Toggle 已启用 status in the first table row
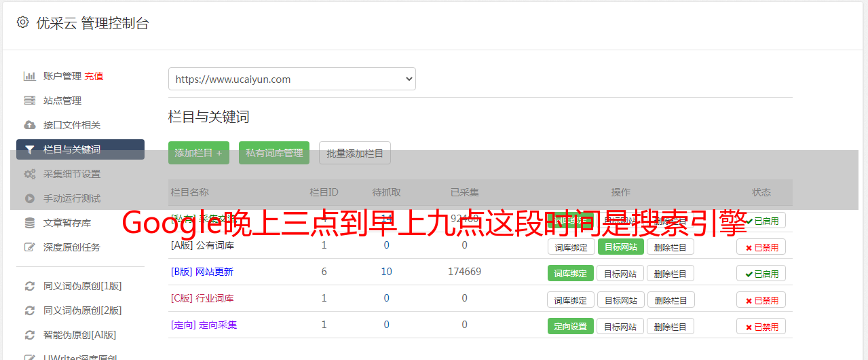Image resolution: width=868 pixels, height=360 pixels. 761,221
